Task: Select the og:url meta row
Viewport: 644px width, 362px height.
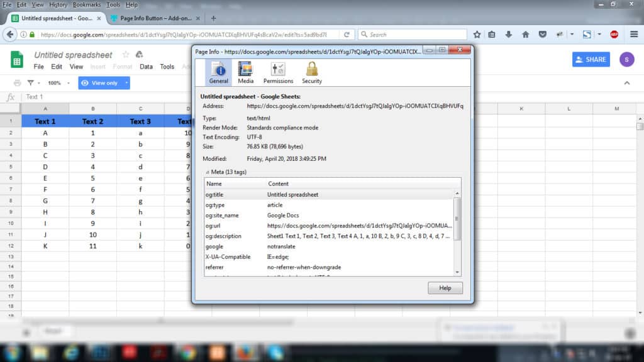Action: 328,226
